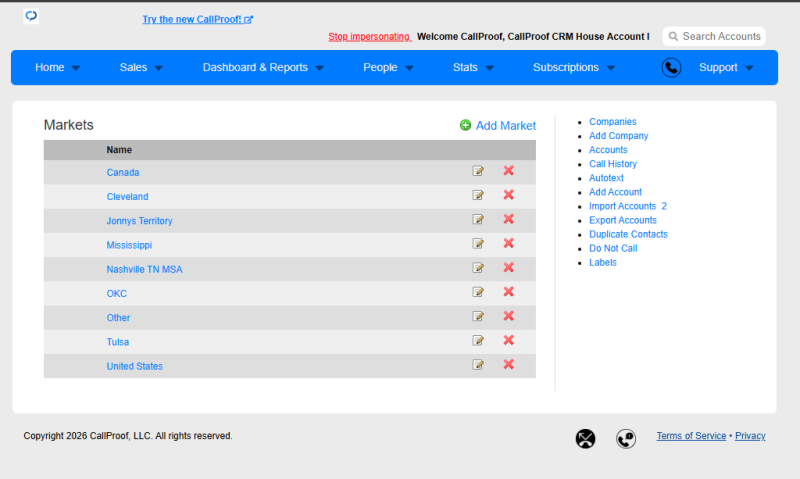Open the Add Company sidebar link
Viewport: 800px width, 479px height.
click(x=618, y=136)
